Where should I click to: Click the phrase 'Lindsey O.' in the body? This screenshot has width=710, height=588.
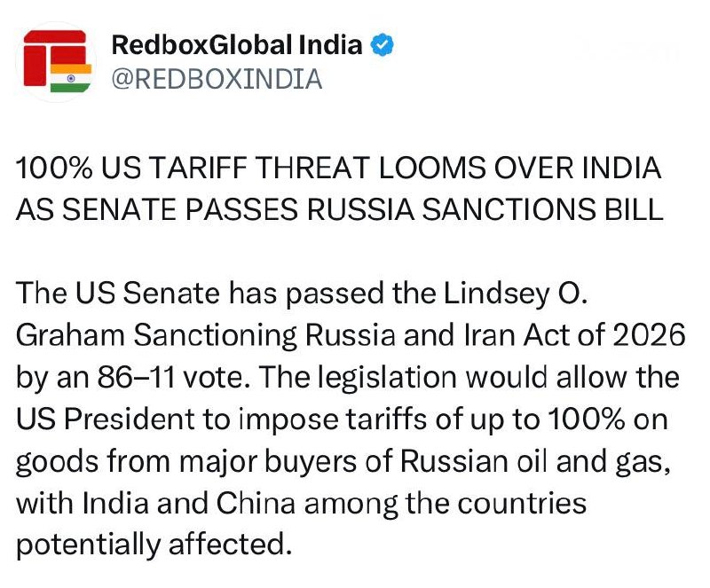[516, 294]
